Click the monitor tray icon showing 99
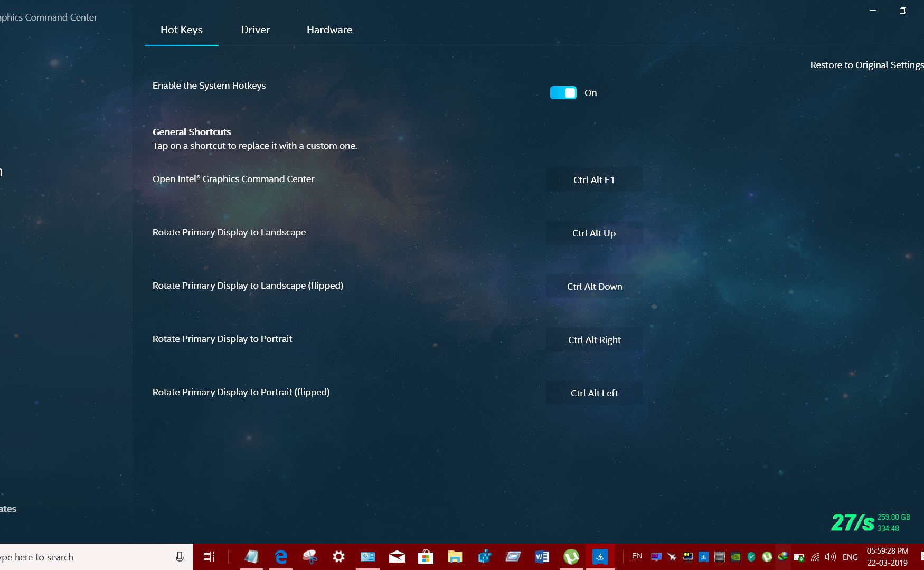Image resolution: width=924 pixels, height=570 pixels. tap(687, 557)
